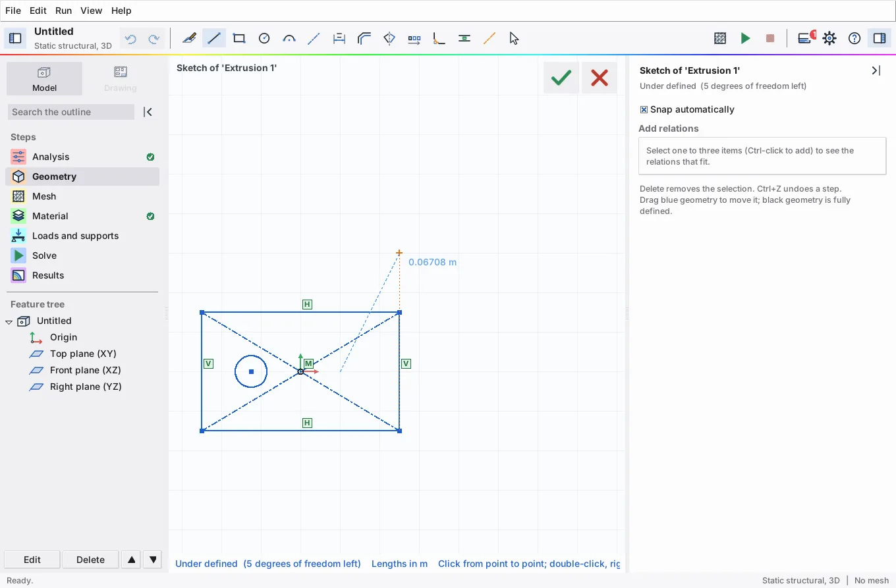
Task: Select the blue construction line tool
Action: tap(314, 38)
